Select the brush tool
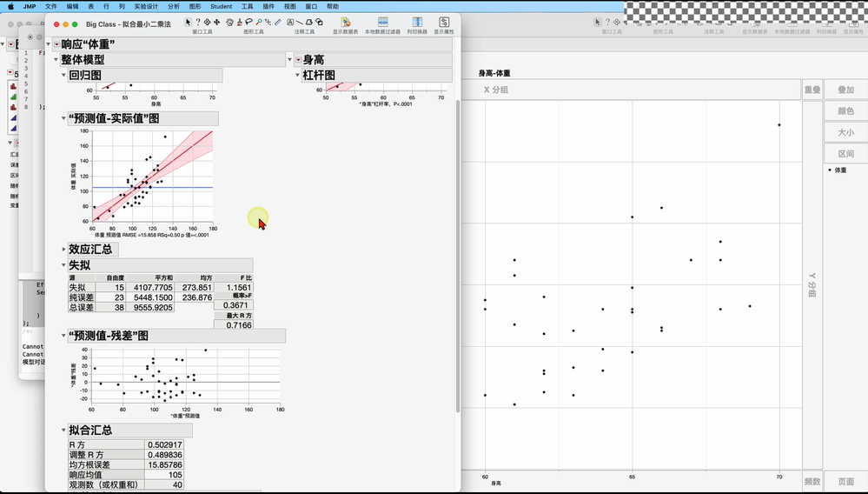 pyautogui.click(x=239, y=22)
